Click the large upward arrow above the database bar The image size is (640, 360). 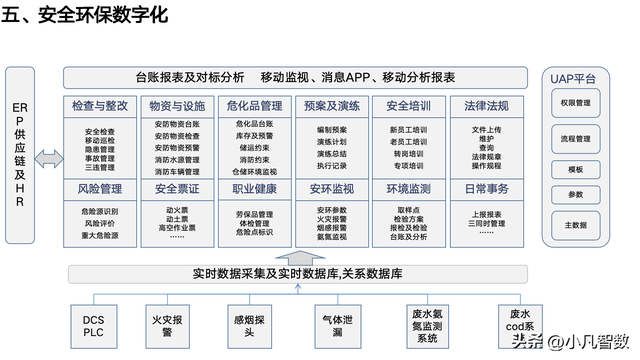point(300,258)
